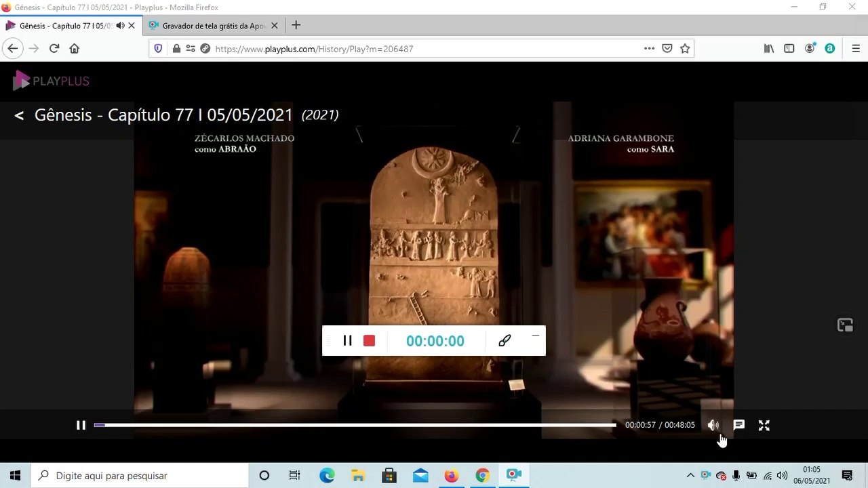
Task: Launch Microsoft Edge from the taskbar
Action: (x=327, y=475)
